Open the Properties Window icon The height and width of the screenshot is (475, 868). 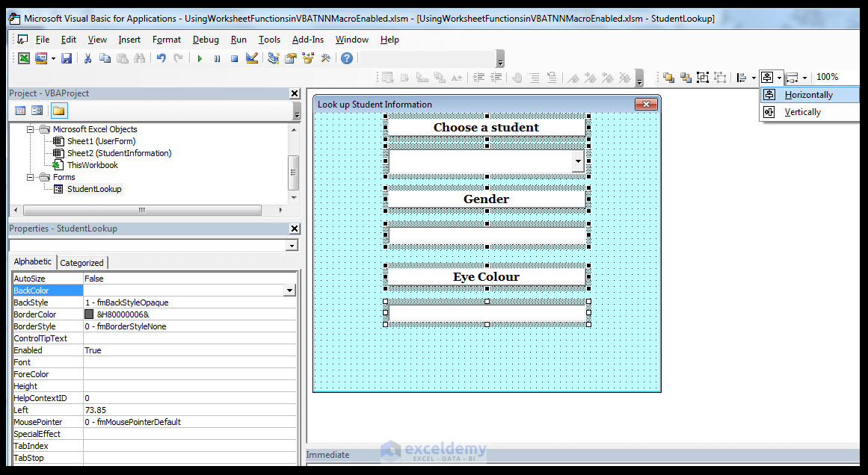click(x=291, y=58)
